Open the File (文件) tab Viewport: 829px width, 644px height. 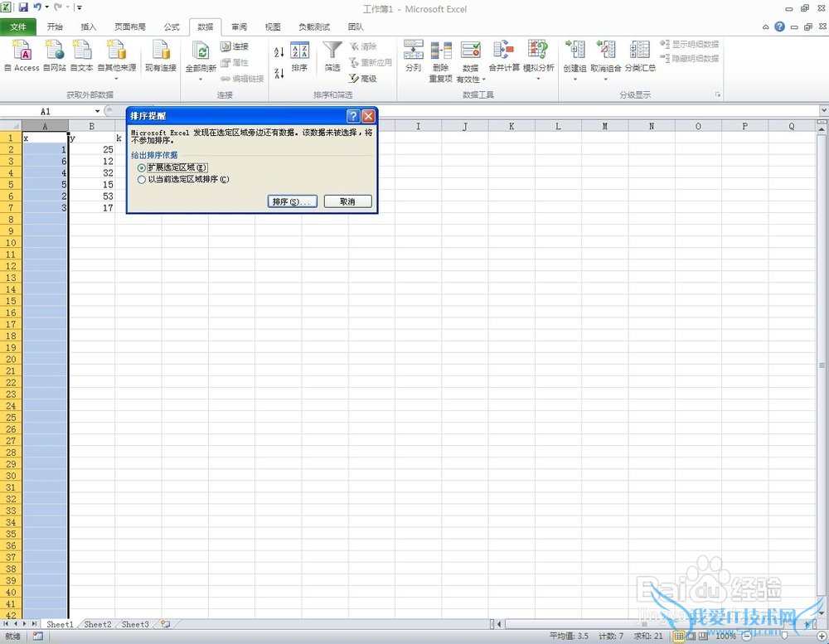[x=18, y=27]
